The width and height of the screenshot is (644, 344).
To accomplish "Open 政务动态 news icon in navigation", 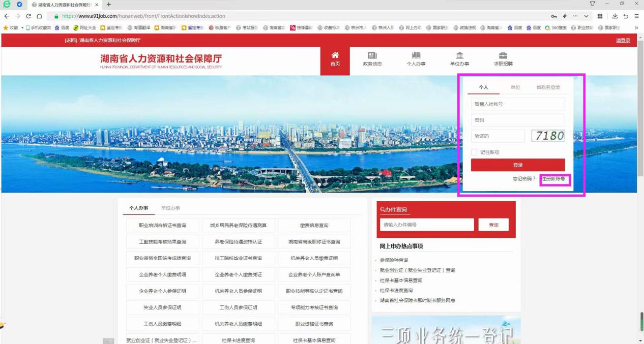I will pyautogui.click(x=372, y=55).
